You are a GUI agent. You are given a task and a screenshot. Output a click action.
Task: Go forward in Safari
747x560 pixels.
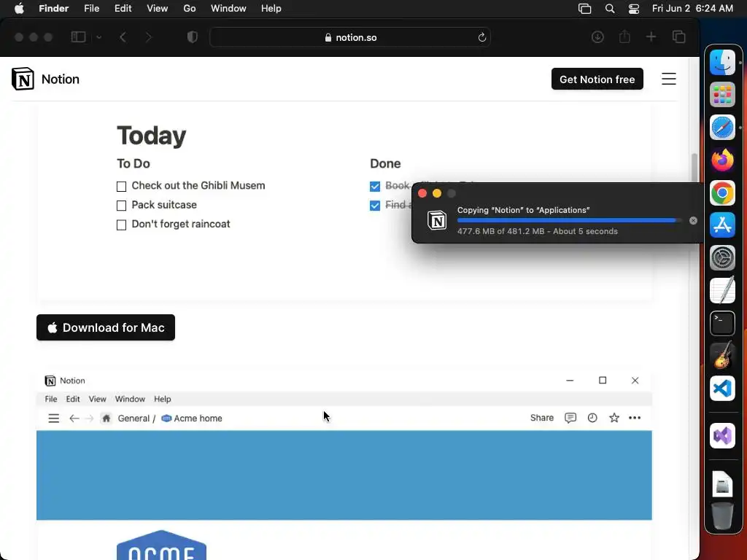pos(148,37)
